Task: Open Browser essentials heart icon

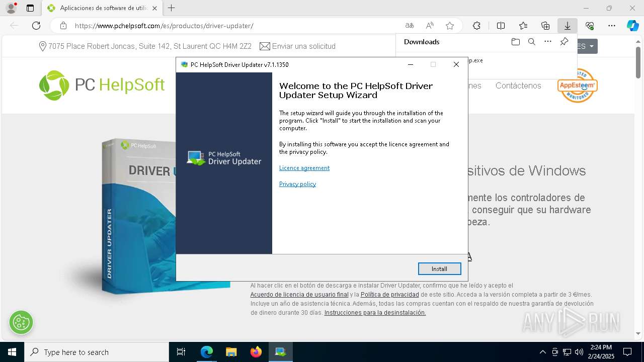Action: [x=590, y=26]
